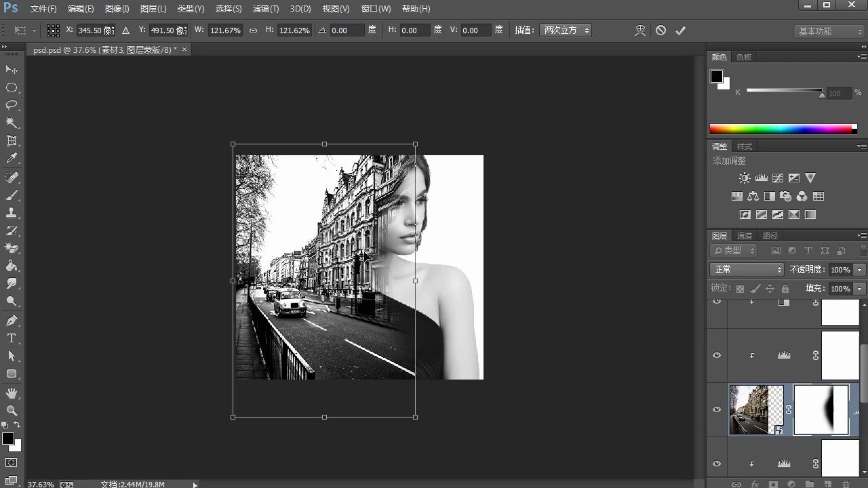Select the Zoom tool
The width and height of the screenshot is (868, 488).
(12, 411)
